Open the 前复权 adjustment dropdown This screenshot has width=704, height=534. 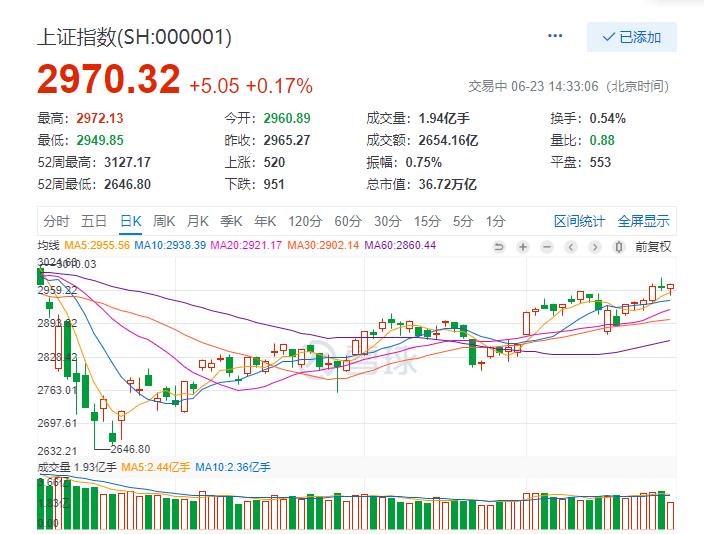tap(653, 247)
